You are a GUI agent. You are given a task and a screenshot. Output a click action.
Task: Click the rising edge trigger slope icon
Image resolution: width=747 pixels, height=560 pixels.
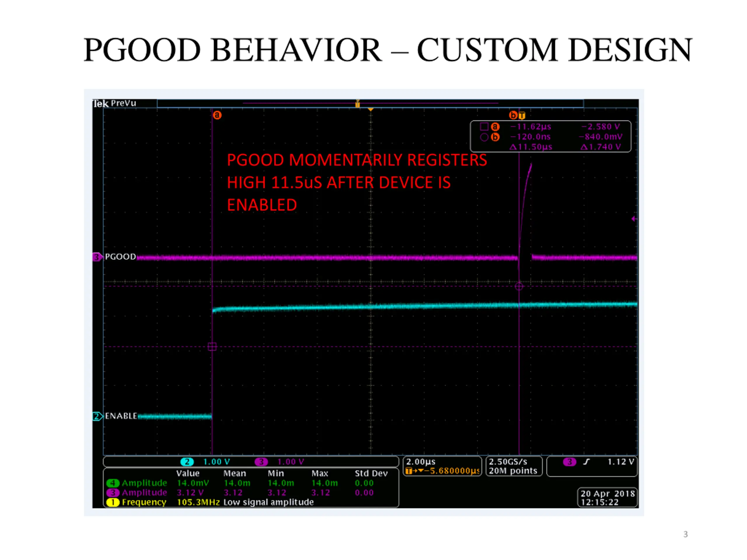tap(587, 462)
